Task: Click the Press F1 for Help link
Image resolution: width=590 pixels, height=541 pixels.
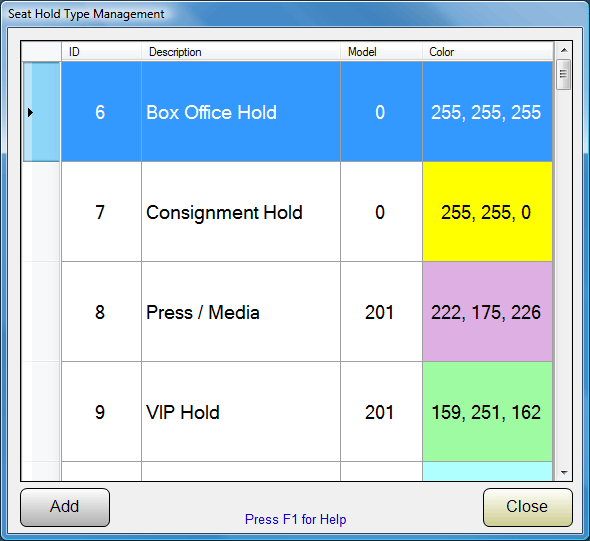Action: [x=295, y=519]
